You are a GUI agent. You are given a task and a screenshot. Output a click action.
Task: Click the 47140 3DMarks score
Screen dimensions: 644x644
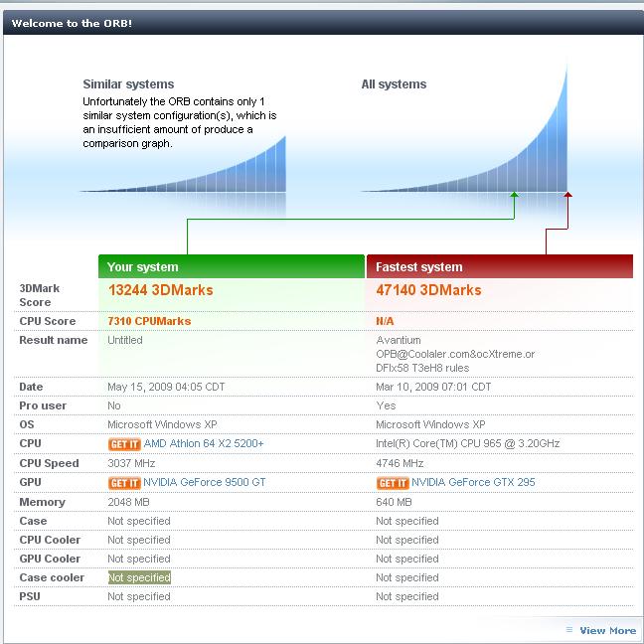point(428,290)
